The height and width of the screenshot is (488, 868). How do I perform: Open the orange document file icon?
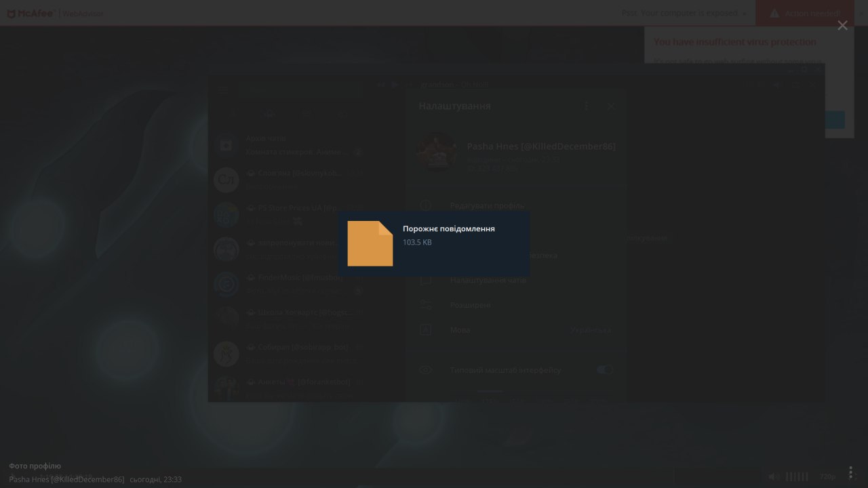pyautogui.click(x=370, y=243)
